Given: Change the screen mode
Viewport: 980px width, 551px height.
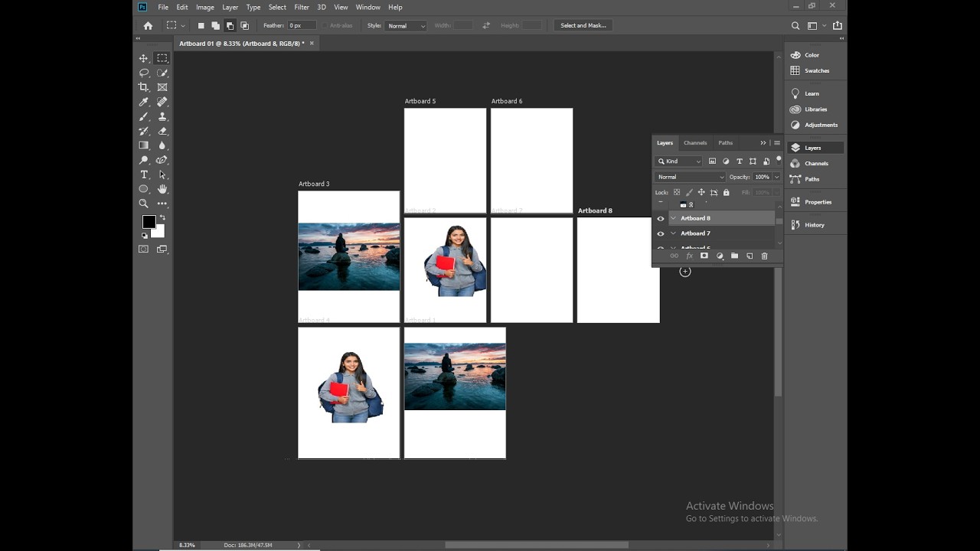Looking at the screenshot, I should point(162,249).
